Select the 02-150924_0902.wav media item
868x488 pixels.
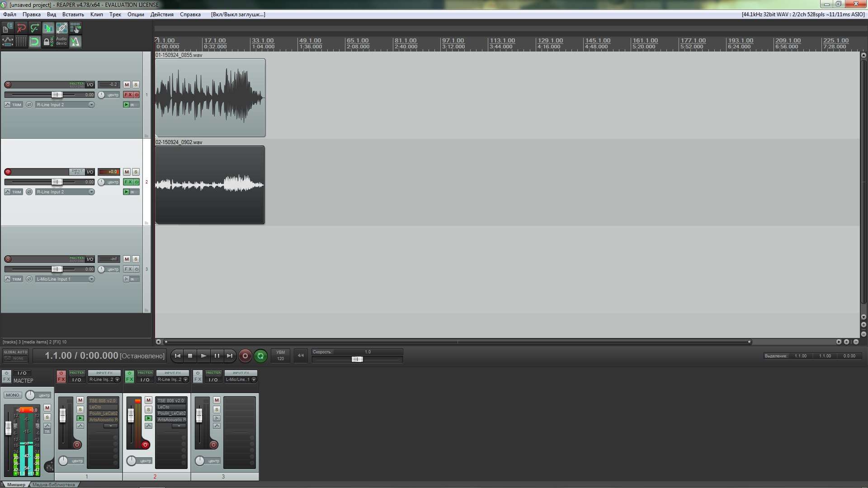pos(210,185)
